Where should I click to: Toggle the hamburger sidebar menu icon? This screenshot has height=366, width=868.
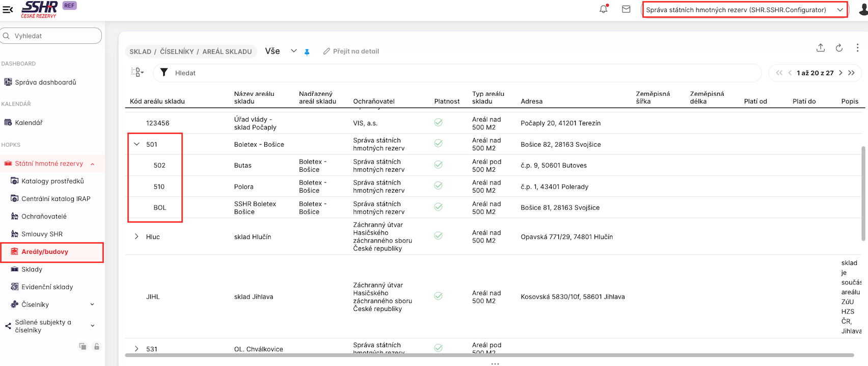pos(8,9)
